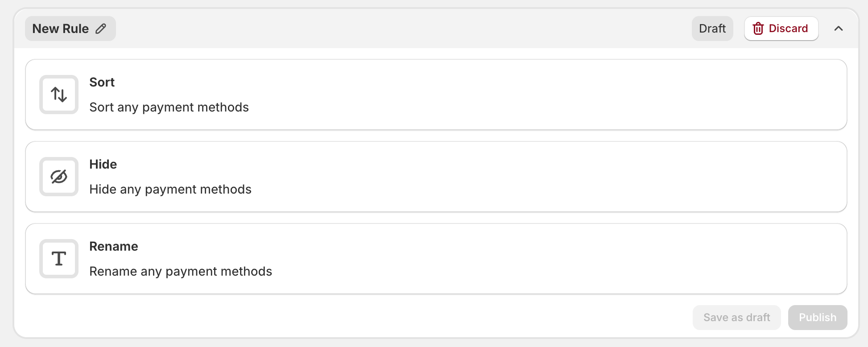Select the Sort heading text
The image size is (868, 347).
(102, 82)
